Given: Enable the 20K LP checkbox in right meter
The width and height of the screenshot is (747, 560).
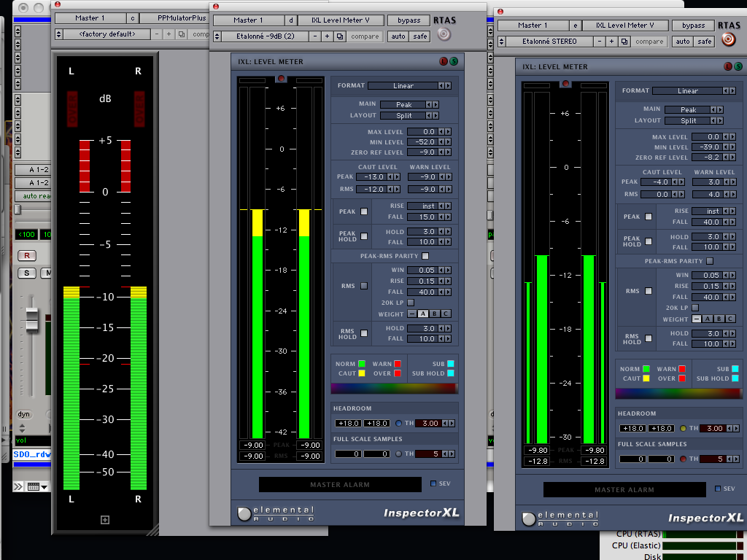Looking at the screenshot, I should point(695,308).
